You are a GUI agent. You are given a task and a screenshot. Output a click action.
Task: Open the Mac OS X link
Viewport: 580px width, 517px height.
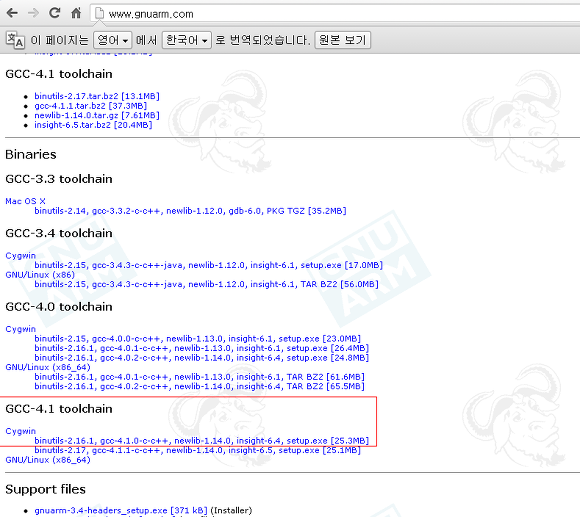[26, 201]
